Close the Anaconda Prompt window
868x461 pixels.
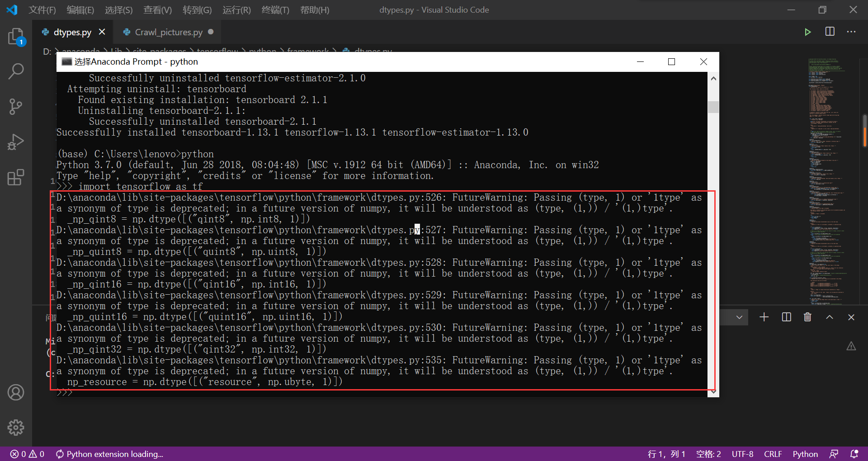703,61
